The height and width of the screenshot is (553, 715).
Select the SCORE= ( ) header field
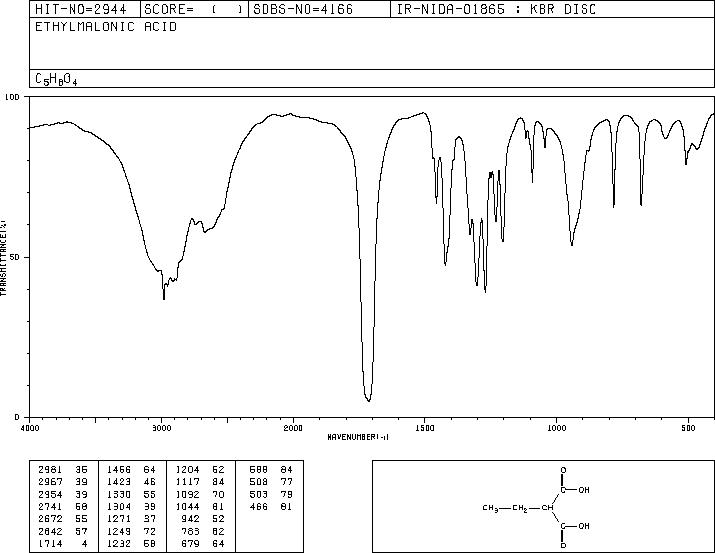tap(194, 9)
